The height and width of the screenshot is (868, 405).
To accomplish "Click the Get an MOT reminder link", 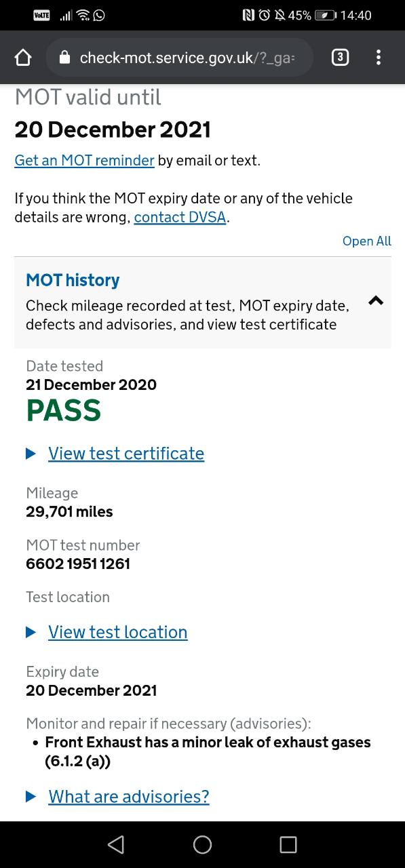I will pyautogui.click(x=85, y=161).
